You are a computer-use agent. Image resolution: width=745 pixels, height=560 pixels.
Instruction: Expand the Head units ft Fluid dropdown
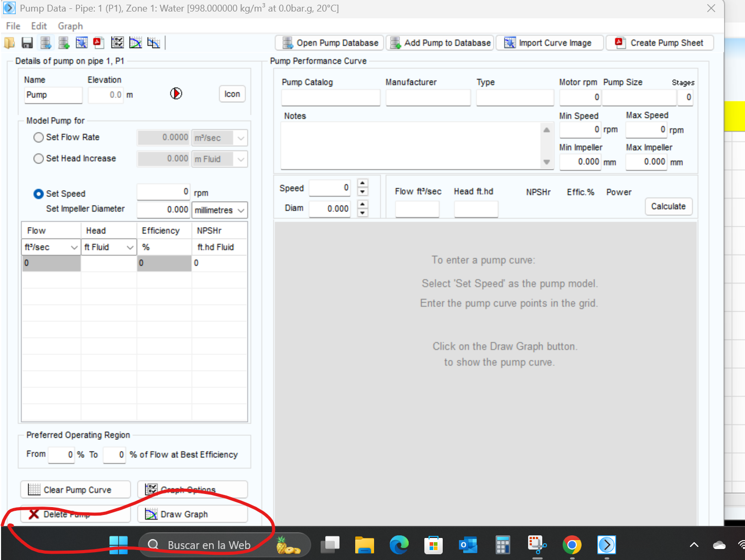point(109,247)
